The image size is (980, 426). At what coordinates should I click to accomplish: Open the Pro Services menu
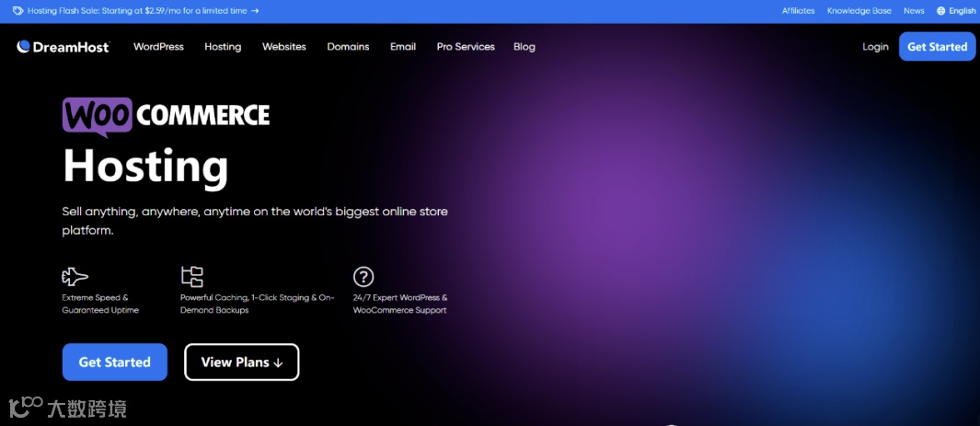coord(466,47)
